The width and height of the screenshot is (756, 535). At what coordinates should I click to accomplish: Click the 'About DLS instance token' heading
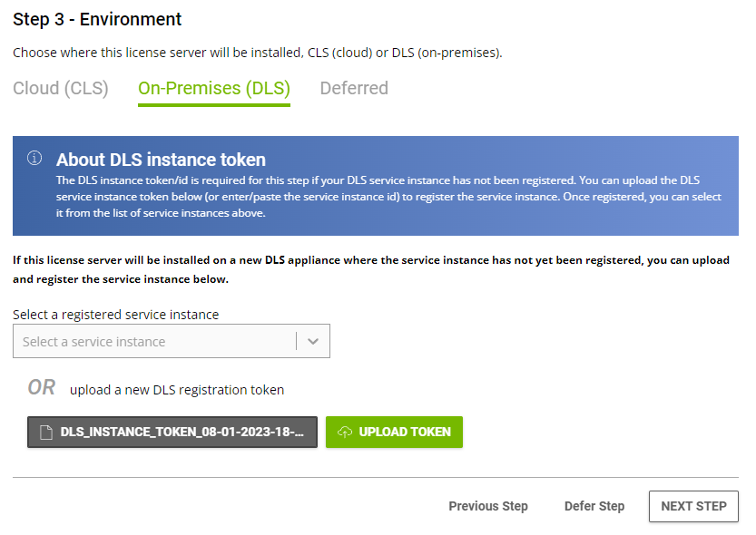[161, 160]
